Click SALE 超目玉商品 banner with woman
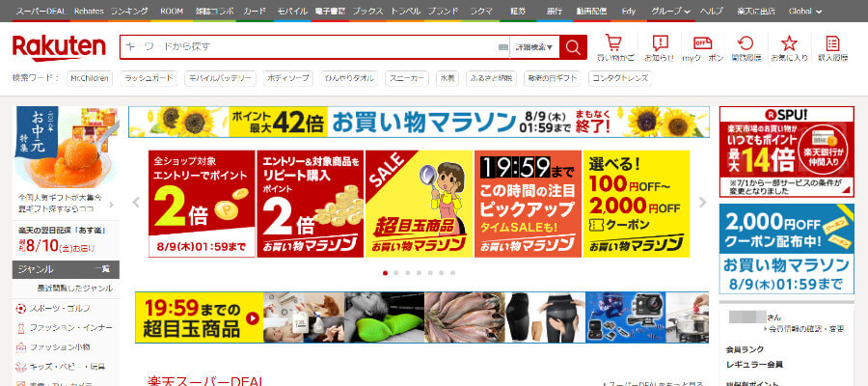The image size is (868, 386). tap(420, 204)
